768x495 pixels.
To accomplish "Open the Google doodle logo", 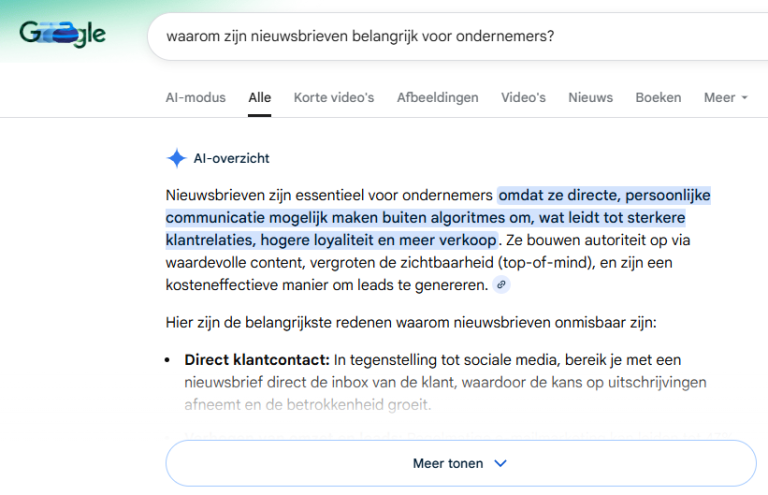I will pos(63,34).
